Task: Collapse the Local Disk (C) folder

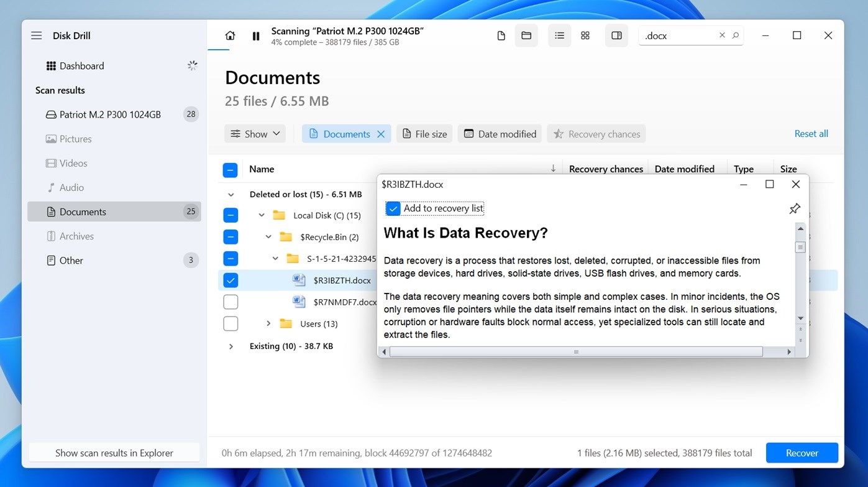Action: click(262, 216)
